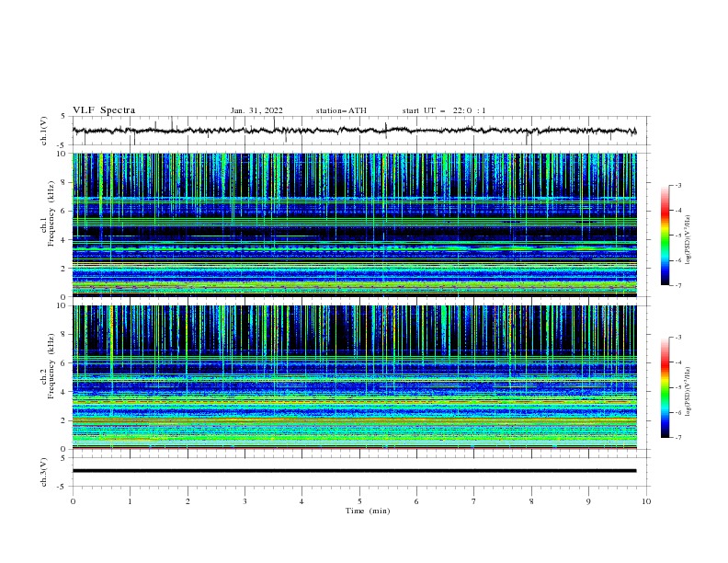Click inside the ch.1 spectrogram panel
Viewport: 728px width, 563px height.
[354, 224]
